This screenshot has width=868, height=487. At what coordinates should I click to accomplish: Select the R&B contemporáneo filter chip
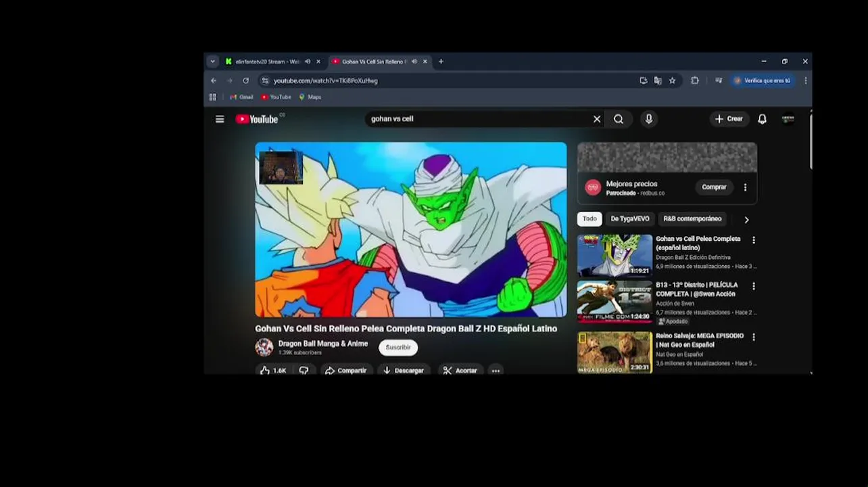tap(692, 219)
